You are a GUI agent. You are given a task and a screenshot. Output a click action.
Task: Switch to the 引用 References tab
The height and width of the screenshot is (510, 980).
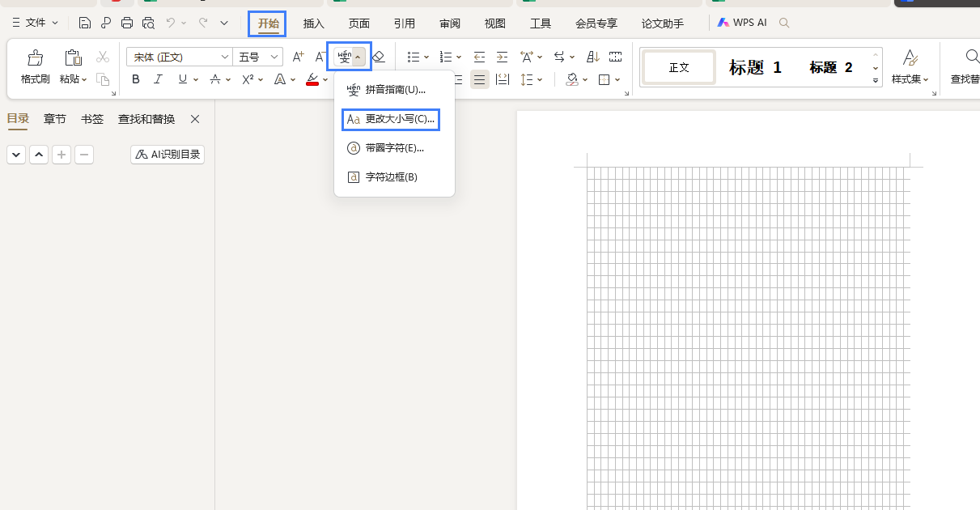(x=405, y=23)
